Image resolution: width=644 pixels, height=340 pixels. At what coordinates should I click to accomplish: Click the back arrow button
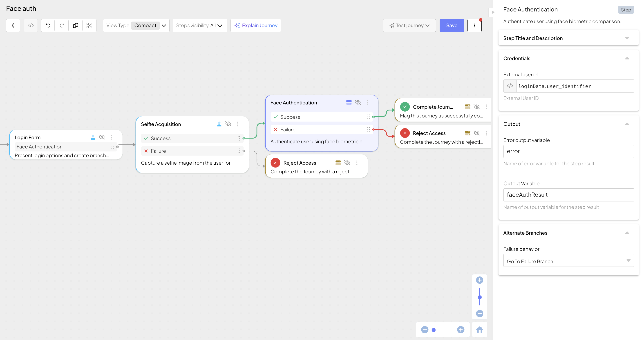point(13,25)
